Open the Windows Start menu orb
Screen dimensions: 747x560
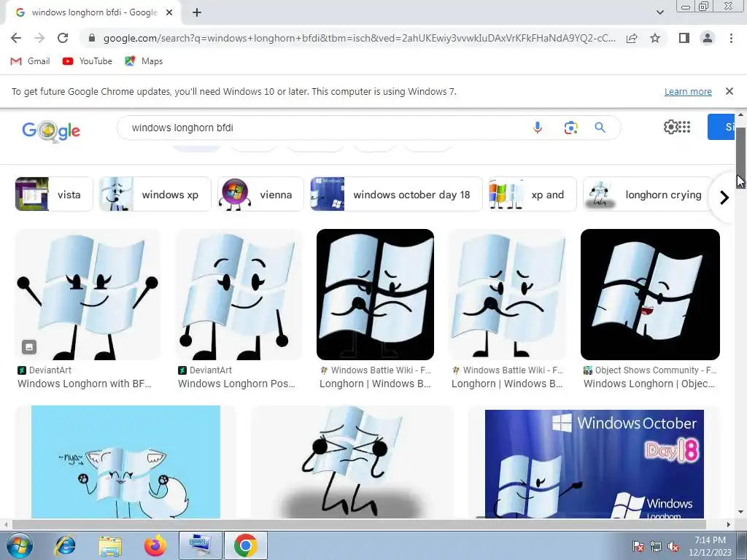click(20, 545)
